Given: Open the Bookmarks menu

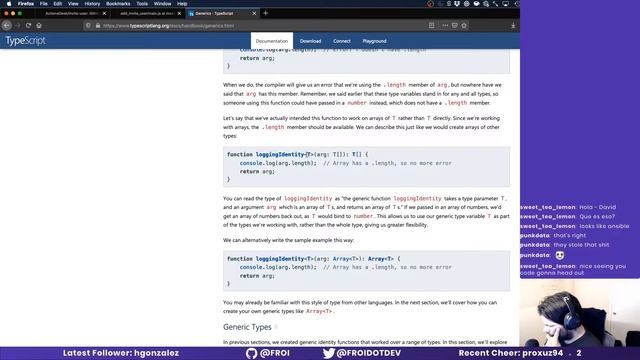Looking at the screenshot, I should pyautogui.click(x=118, y=4).
